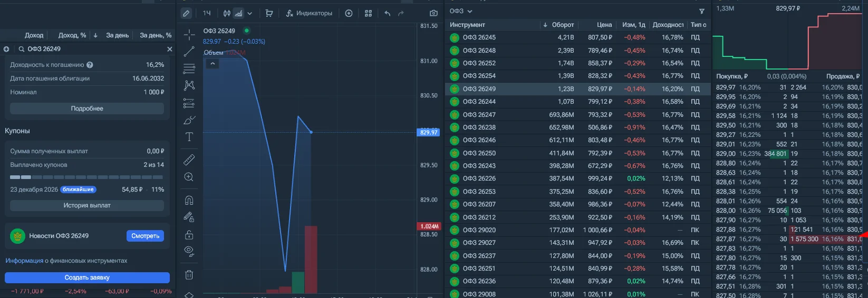Toggle the magnet snap mode
Viewport: 868px width, 298px height.
(x=189, y=200)
